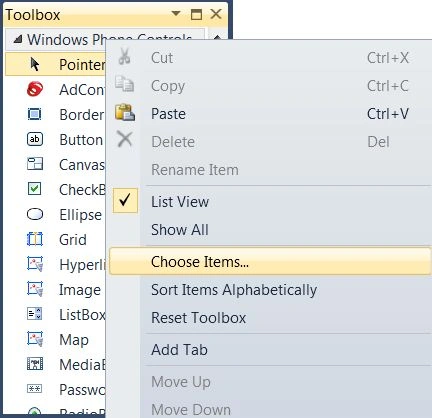432x418 pixels.
Task: Click the Paste clipboard icon
Action: click(x=125, y=112)
